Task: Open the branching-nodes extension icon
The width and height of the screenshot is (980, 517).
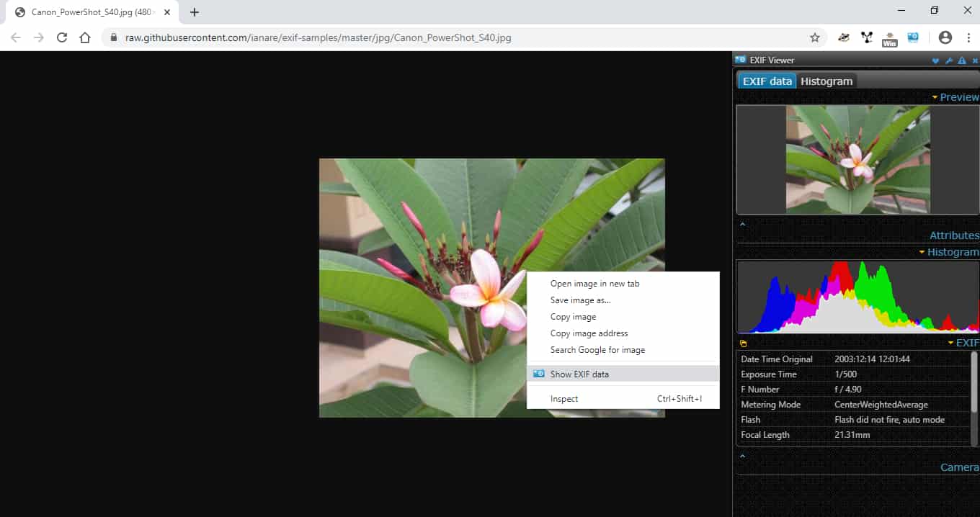Action: [x=867, y=37]
